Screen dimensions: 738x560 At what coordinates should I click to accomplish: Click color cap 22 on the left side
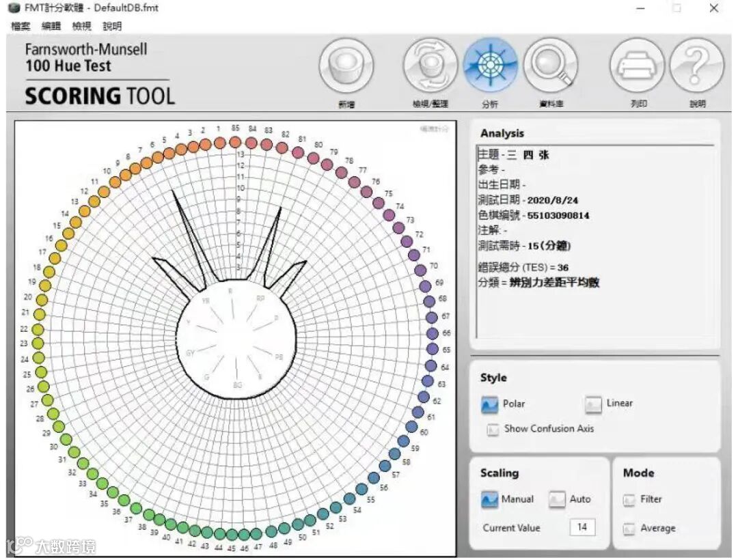pos(38,330)
